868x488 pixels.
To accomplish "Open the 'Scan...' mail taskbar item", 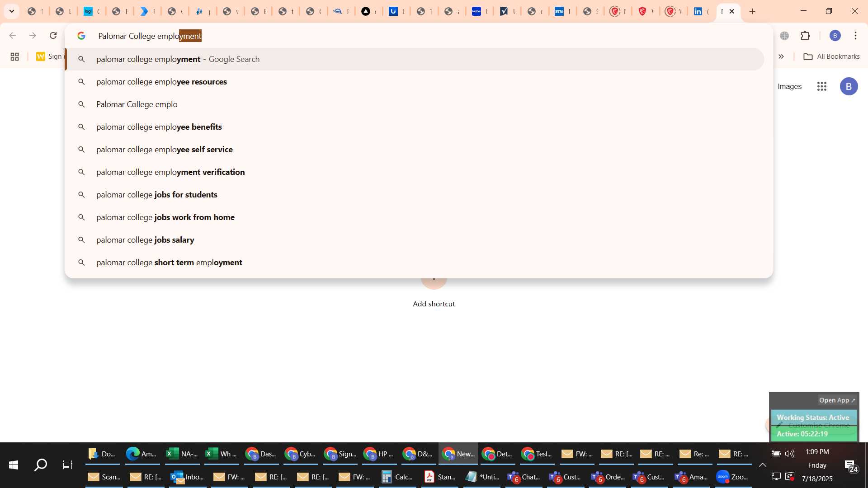I will click(104, 477).
